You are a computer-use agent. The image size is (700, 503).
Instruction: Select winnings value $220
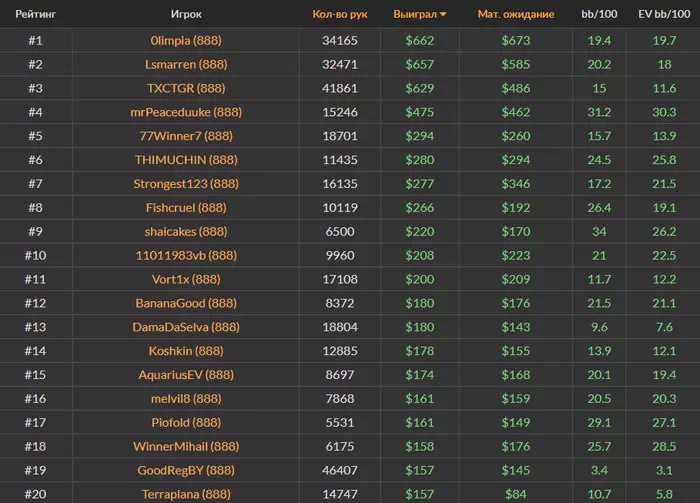(420, 232)
